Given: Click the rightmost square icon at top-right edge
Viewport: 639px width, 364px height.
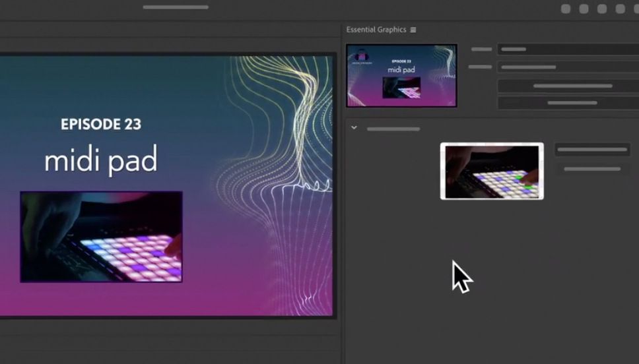Looking at the screenshot, I should coord(636,9).
